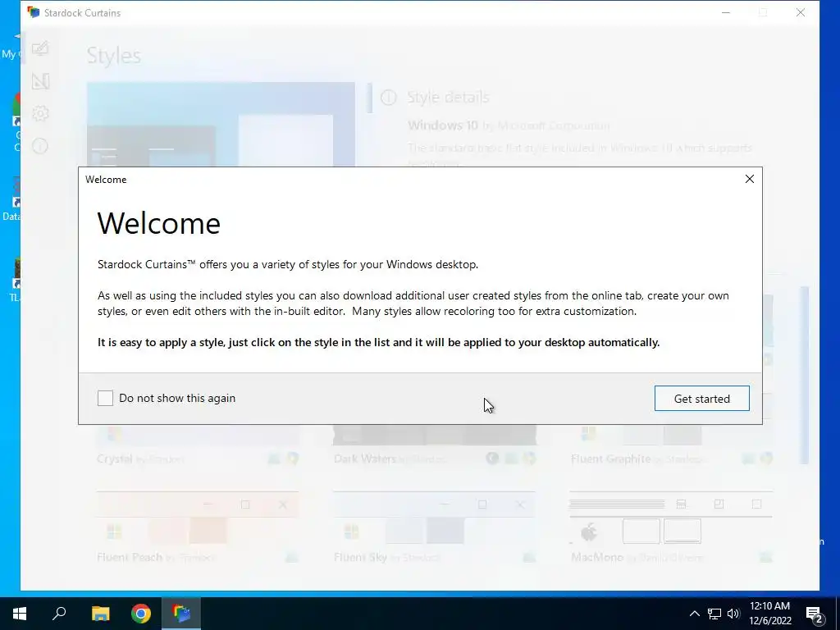Open the info icon in Curtains sidebar
The height and width of the screenshot is (630, 840).
[x=40, y=146]
